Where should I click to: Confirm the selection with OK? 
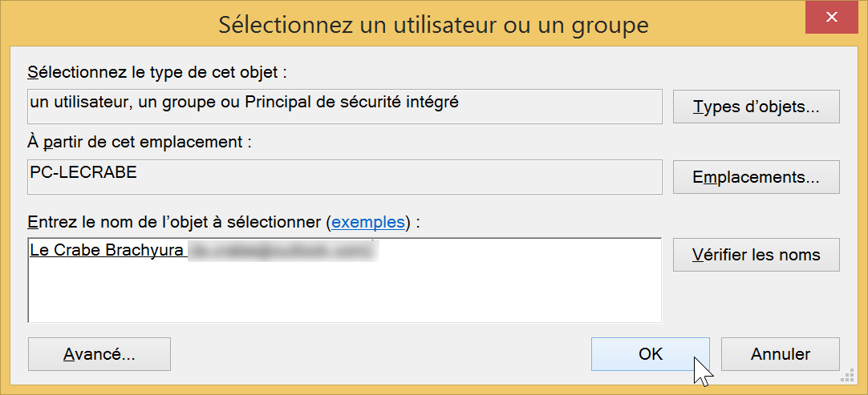[651, 354]
